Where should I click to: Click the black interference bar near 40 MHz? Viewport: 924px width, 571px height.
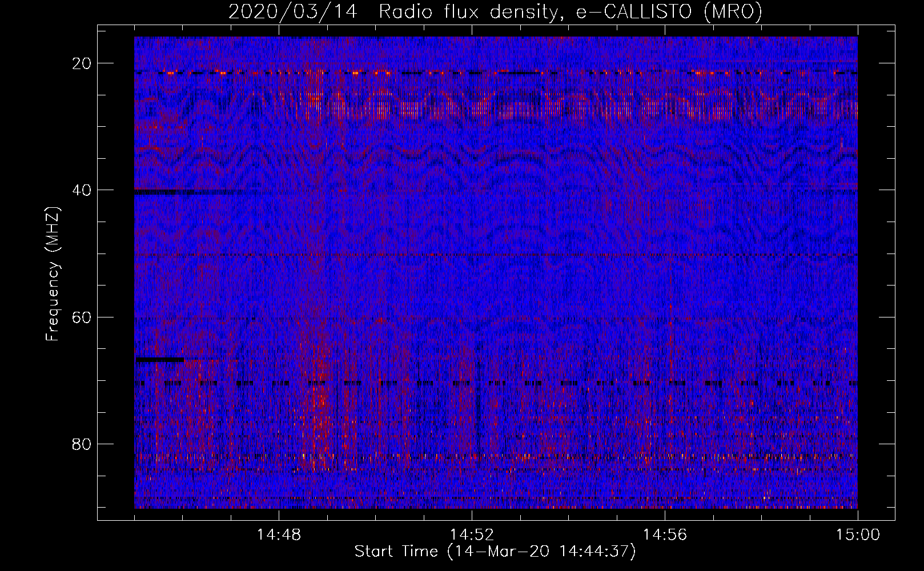[184, 192]
